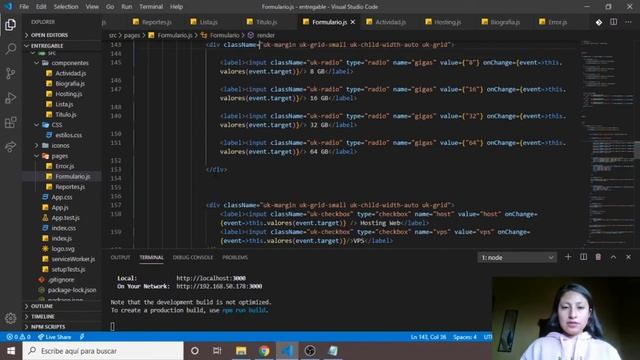The image size is (640, 360).
Task: Open the Help menu
Action: coord(176,7)
